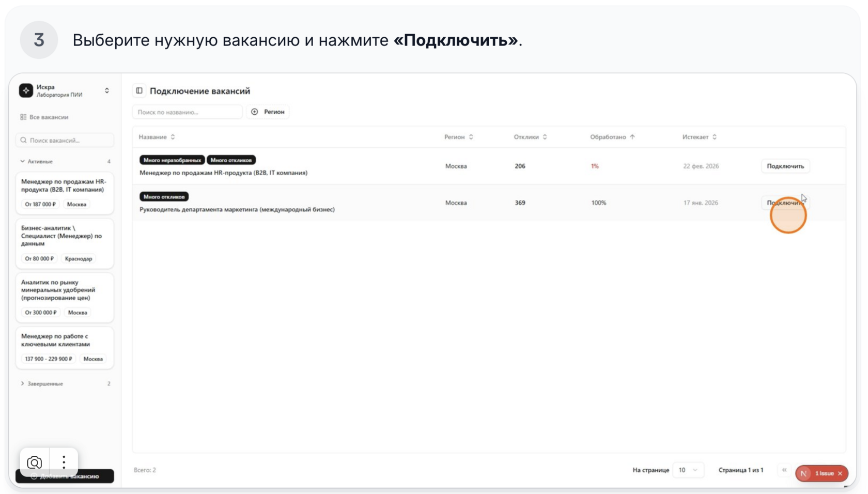This screenshot has height=494, width=868.
Task: Click the camera screenshot icon
Action: pyautogui.click(x=35, y=462)
